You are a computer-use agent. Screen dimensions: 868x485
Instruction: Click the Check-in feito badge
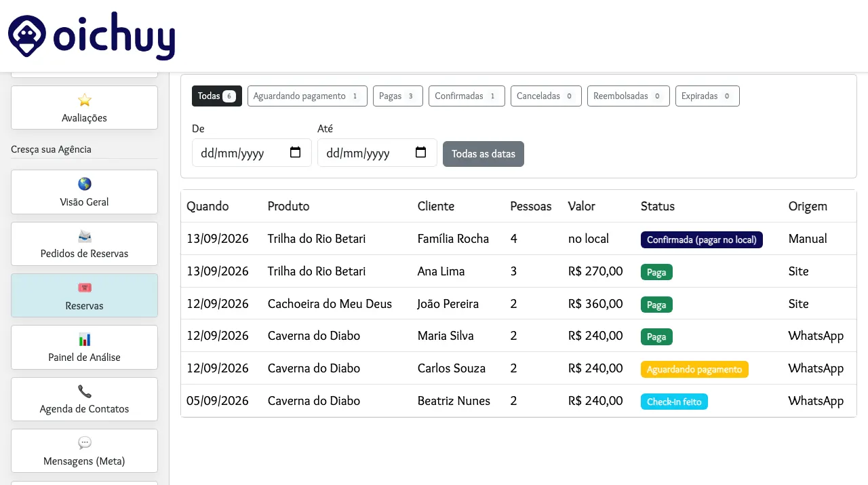tap(674, 402)
